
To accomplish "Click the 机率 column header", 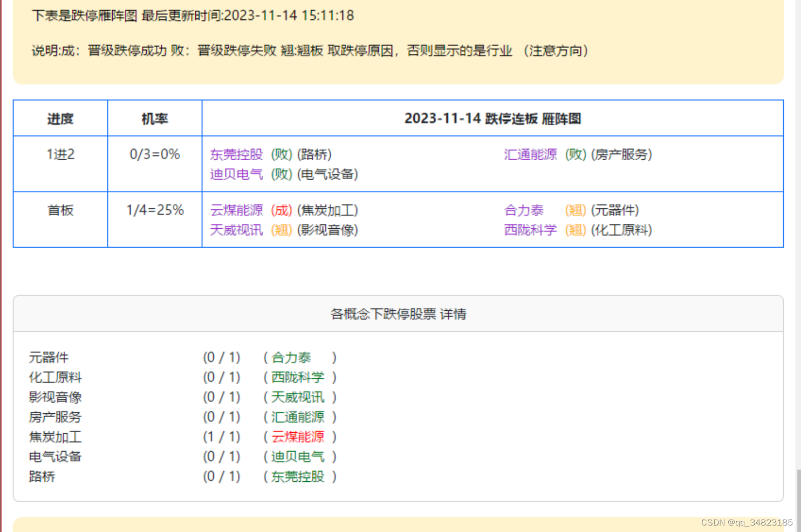I will (x=155, y=119).
